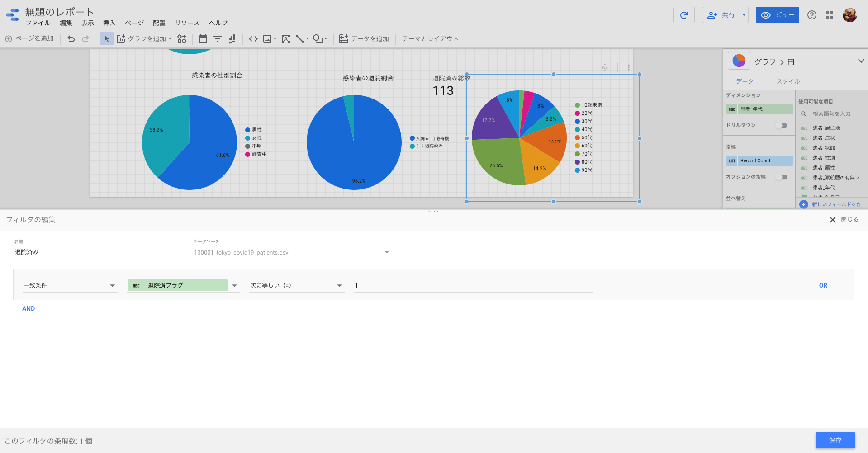The width and height of the screenshot is (868, 453).
Task: Expand the chart type selector chevron
Action: 861,61
